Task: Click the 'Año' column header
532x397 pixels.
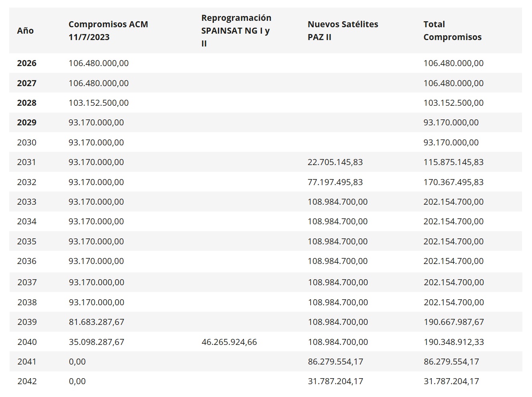Action: (x=25, y=31)
